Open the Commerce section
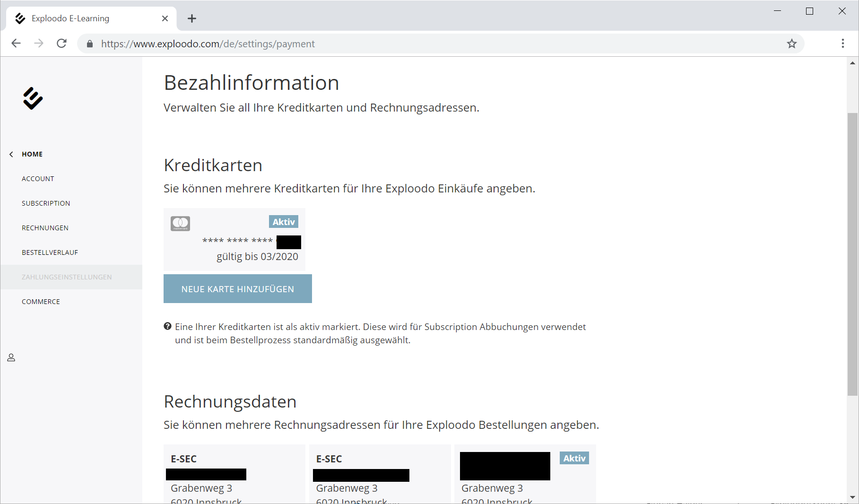859x504 pixels. [x=41, y=302]
